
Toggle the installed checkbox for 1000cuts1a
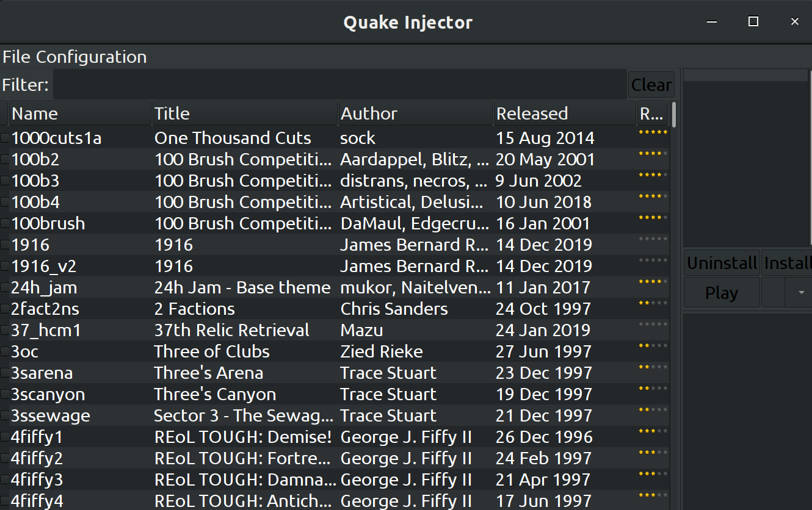pos(4,138)
